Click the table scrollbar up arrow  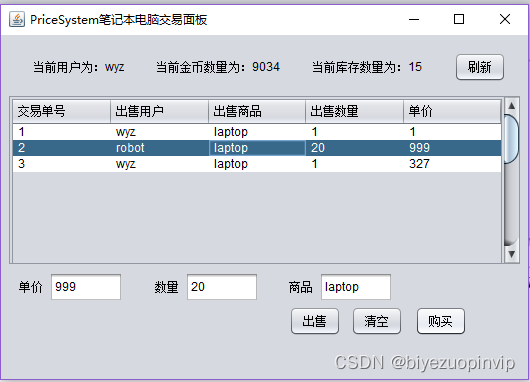511,106
